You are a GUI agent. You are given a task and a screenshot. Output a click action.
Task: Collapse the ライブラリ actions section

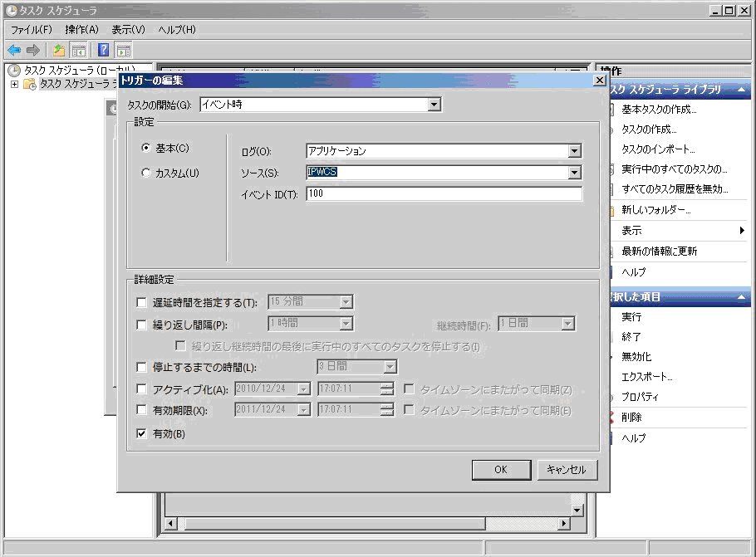(x=741, y=90)
